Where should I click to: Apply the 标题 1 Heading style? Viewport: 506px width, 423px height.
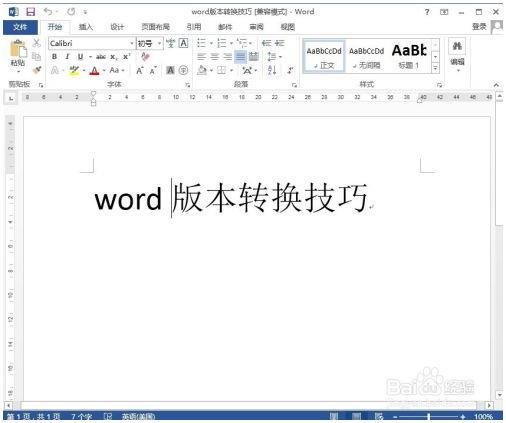(x=409, y=57)
